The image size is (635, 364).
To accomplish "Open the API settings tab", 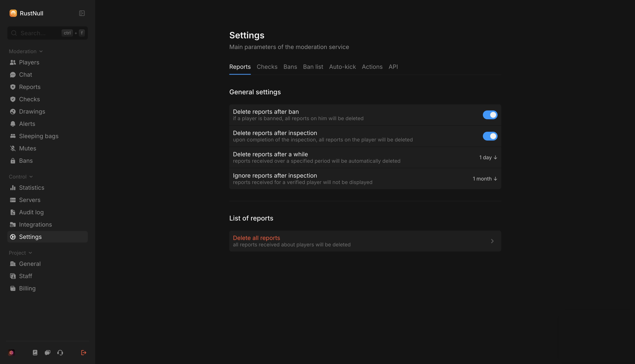I will click(393, 67).
